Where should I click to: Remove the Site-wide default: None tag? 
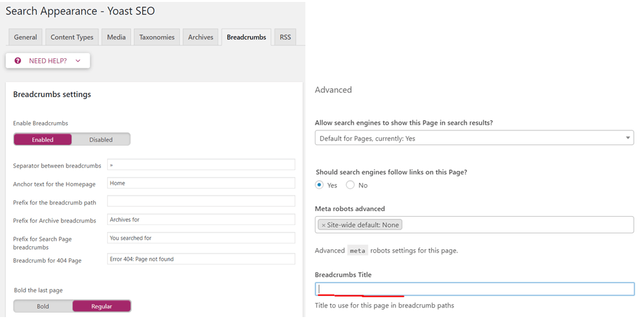coord(324,225)
